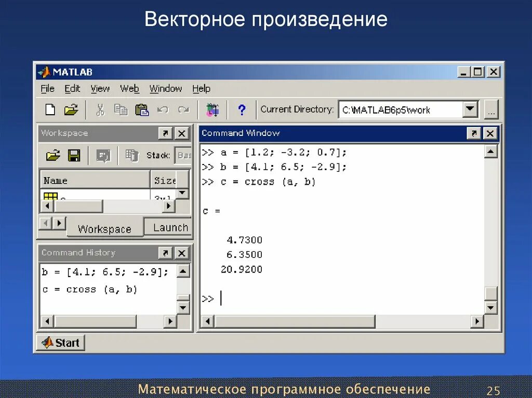
Task: Close the Workspace panel
Action: click(182, 133)
